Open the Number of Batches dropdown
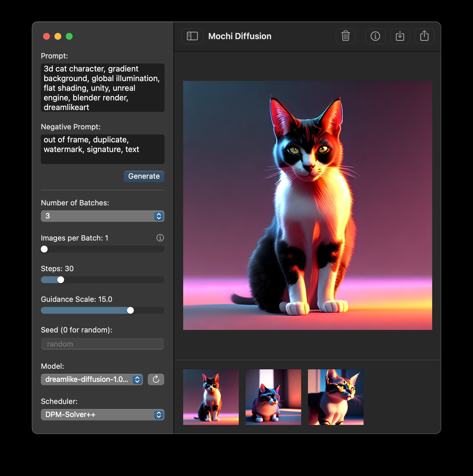The width and height of the screenshot is (473, 476). pyautogui.click(x=103, y=216)
